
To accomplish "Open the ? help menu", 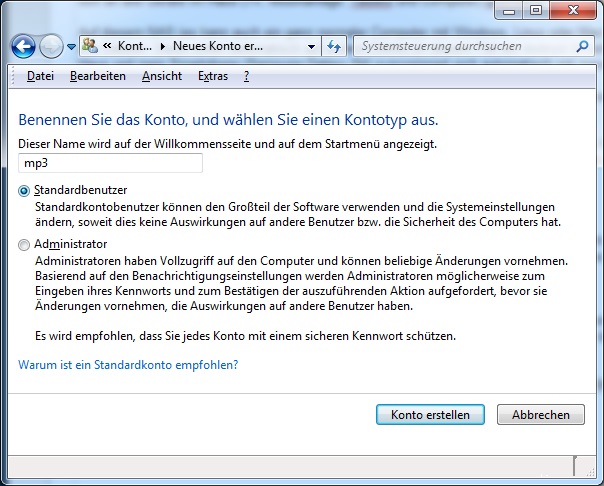I will [247, 76].
